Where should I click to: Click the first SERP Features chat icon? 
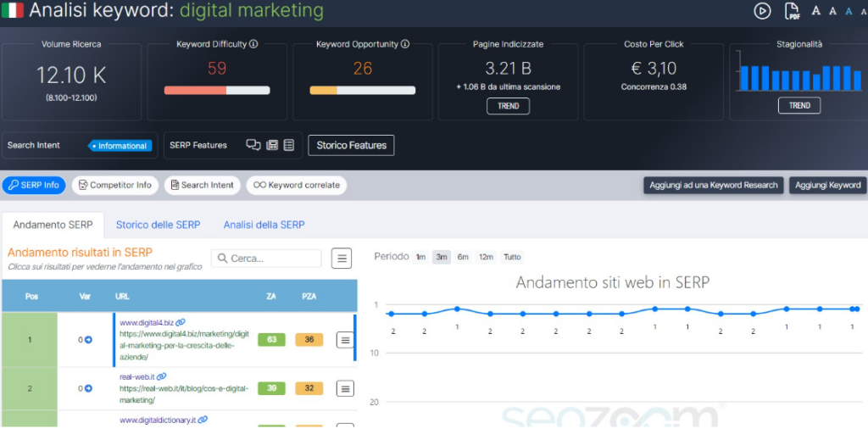253,145
